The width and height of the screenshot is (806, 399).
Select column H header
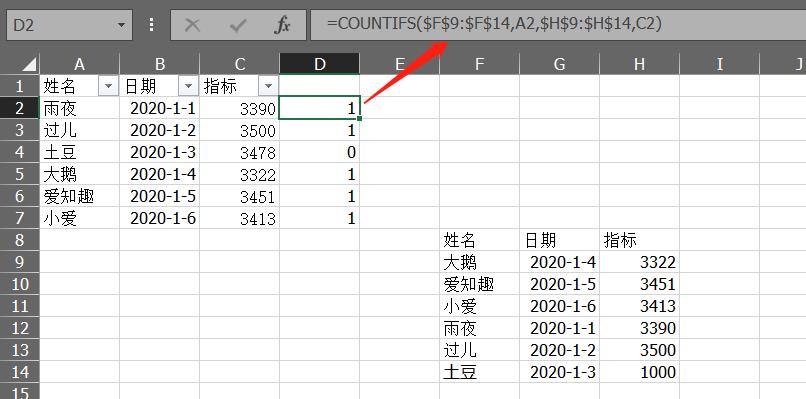point(639,64)
